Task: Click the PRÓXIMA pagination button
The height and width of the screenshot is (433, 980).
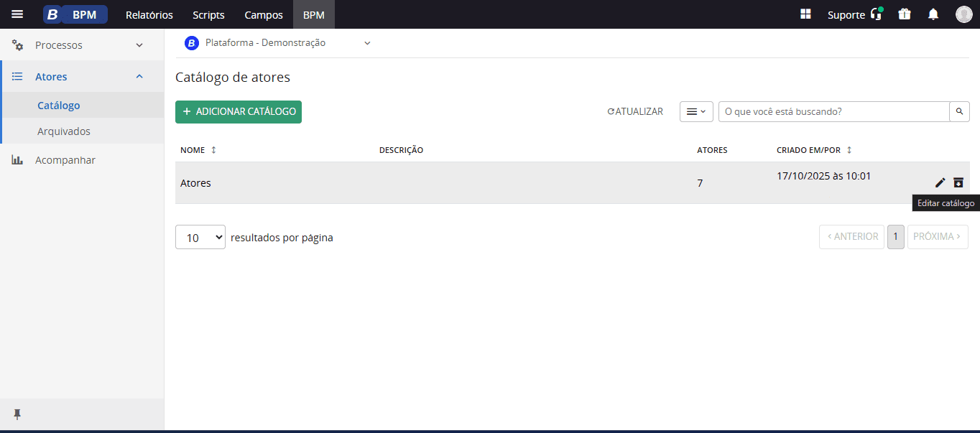Action: click(938, 237)
